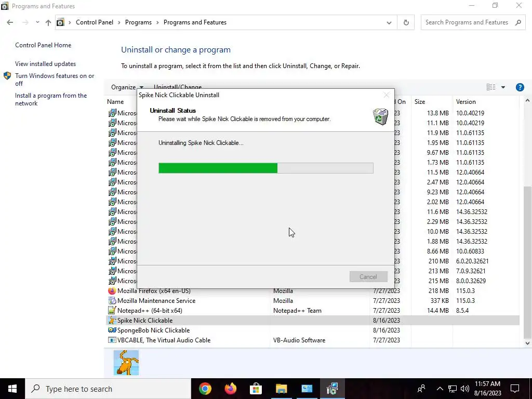Select SpongeBob Nick Clickable row
The width and height of the screenshot is (532, 399).
(313, 330)
